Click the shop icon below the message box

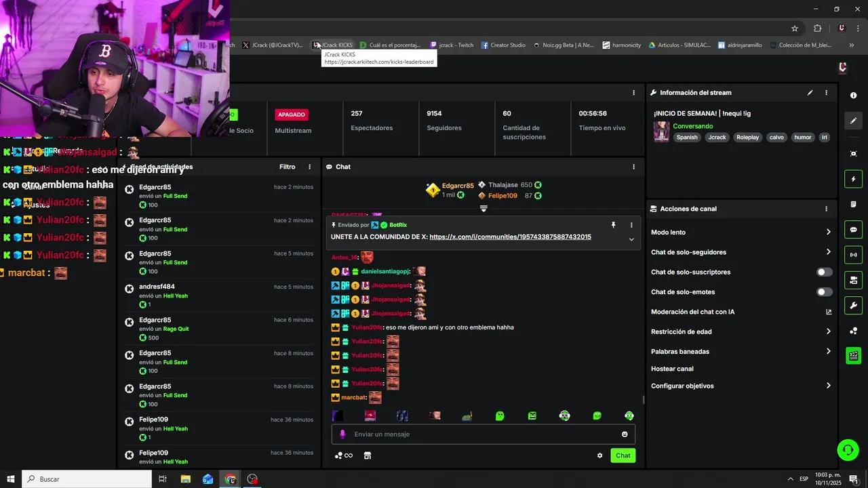pos(368,455)
